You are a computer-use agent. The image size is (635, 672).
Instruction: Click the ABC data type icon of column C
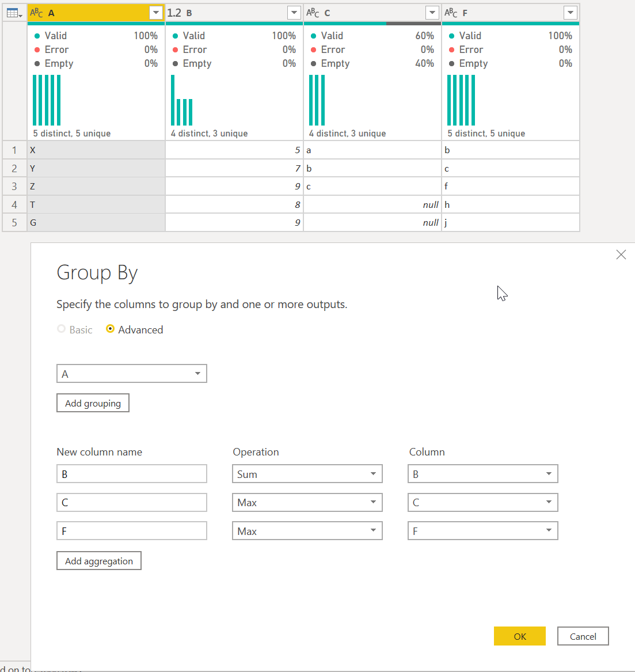[x=313, y=13]
